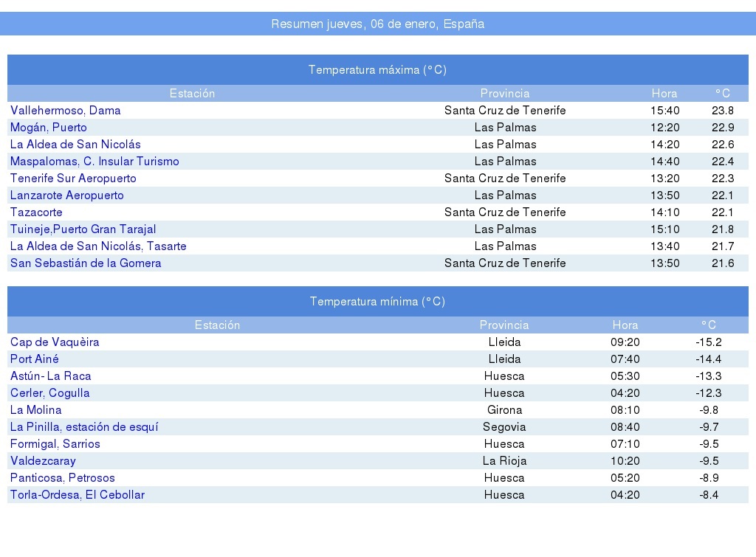Open La Pinilla, estación de esquí link
The image size is (756, 557).
point(84,427)
